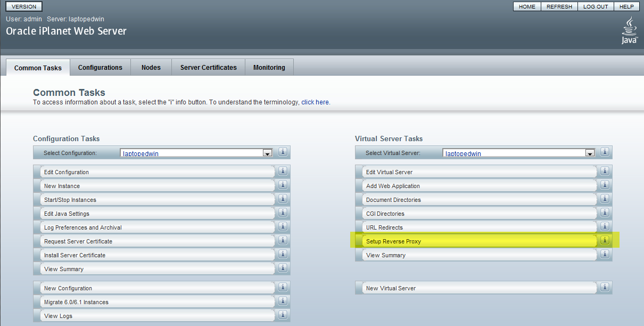Open info icon for Edit Configuration

(x=283, y=171)
